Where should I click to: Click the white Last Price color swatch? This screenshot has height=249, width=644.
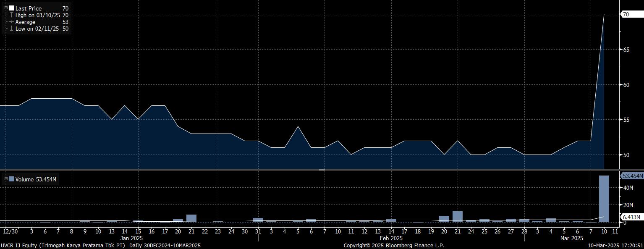(11, 8)
